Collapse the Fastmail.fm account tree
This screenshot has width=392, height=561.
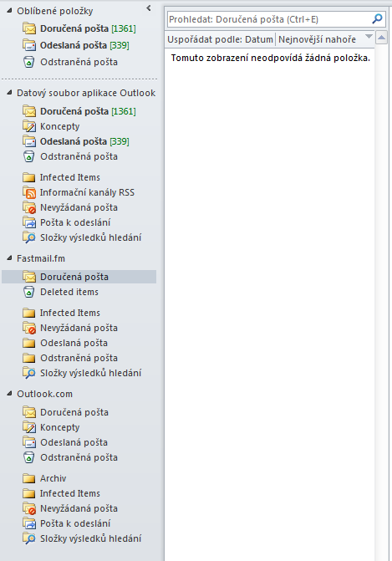tap(10, 258)
